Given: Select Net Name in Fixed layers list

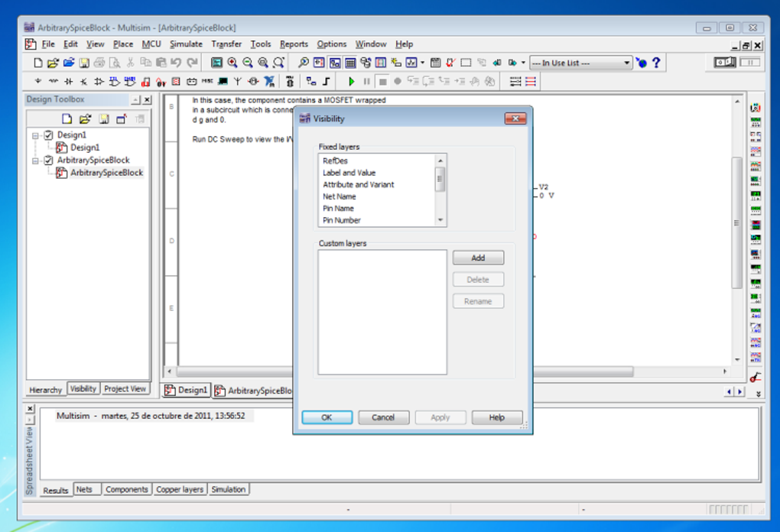Looking at the screenshot, I should click(340, 196).
